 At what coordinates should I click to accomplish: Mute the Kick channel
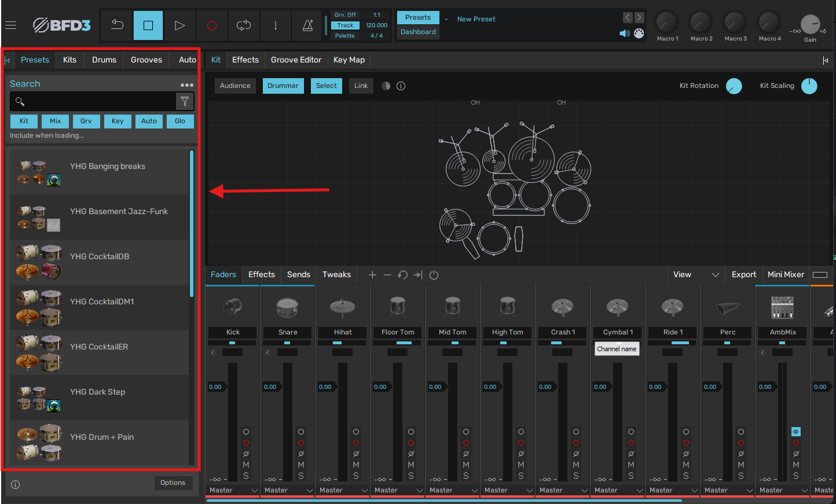tap(246, 465)
